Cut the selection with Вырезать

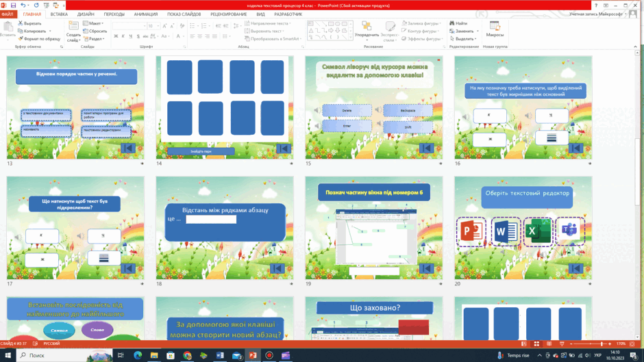[x=29, y=23]
